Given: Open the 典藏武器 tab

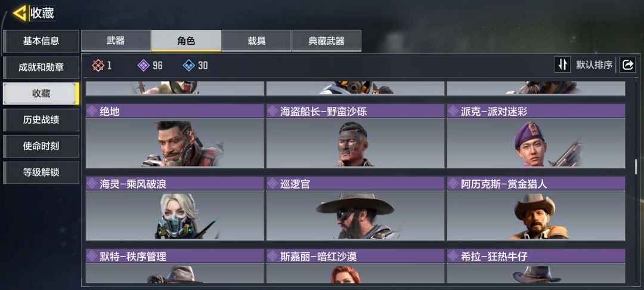Looking at the screenshot, I should [x=327, y=41].
